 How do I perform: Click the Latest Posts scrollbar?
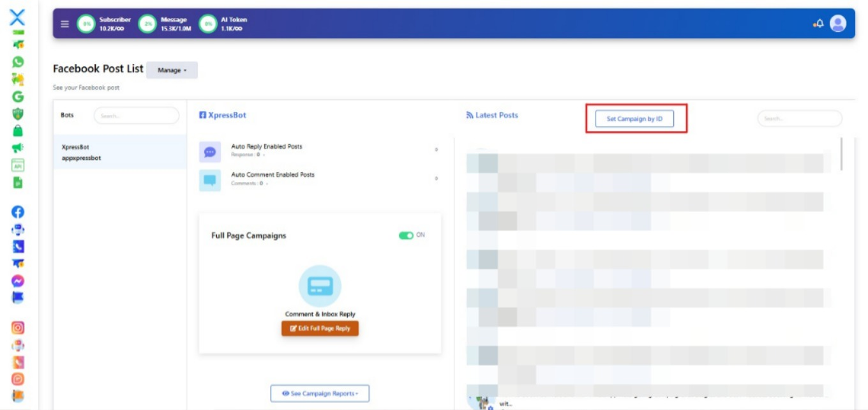pos(842,155)
